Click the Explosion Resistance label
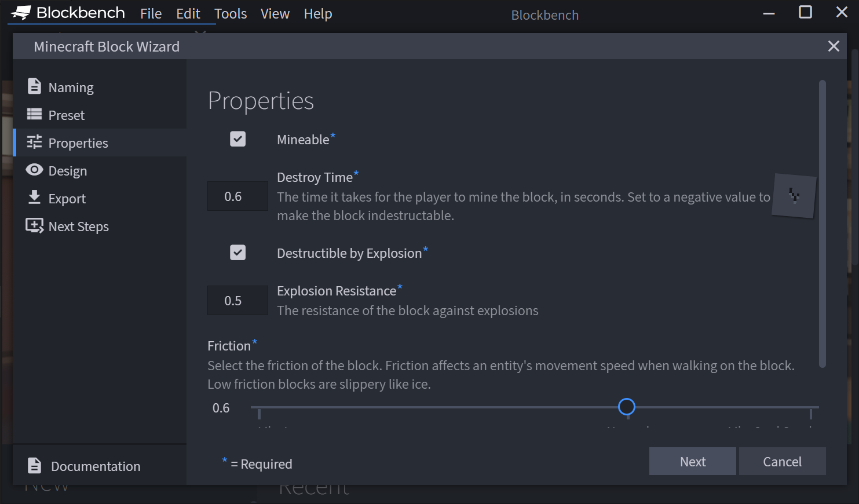This screenshot has width=859, height=504. pyautogui.click(x=337, y=291)
